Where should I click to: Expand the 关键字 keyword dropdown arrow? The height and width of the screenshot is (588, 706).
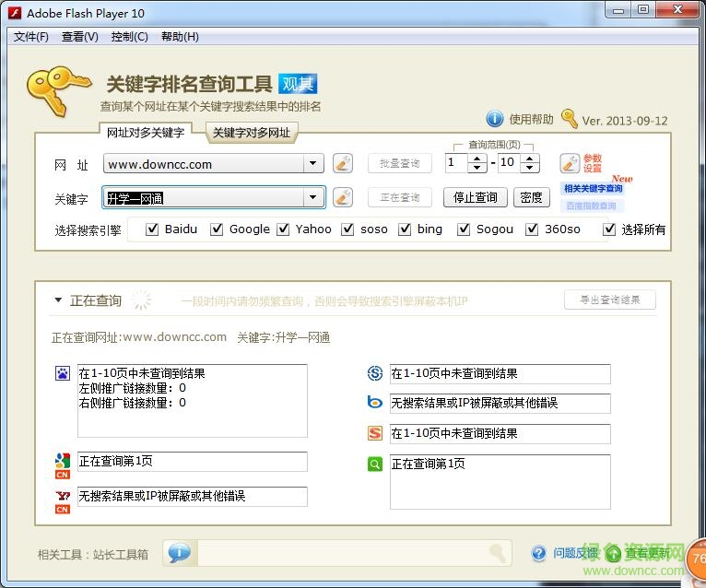coord(313,197)
